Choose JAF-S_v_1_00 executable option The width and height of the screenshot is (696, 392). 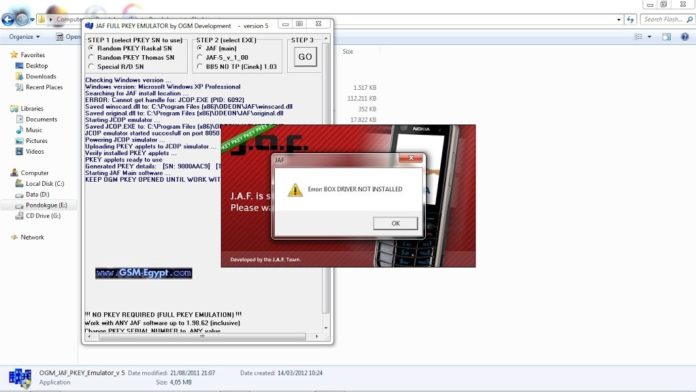200,57
